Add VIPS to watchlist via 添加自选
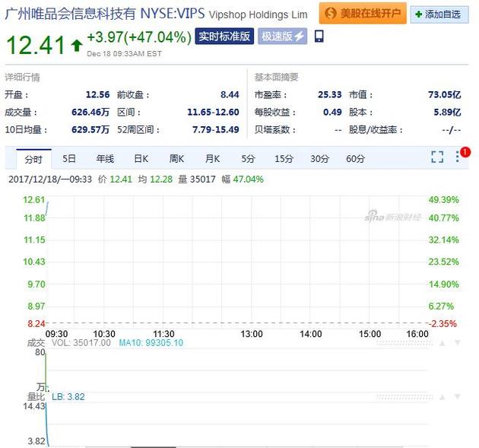Viewport: 479px width, 448px height. [x=439, y=14]
